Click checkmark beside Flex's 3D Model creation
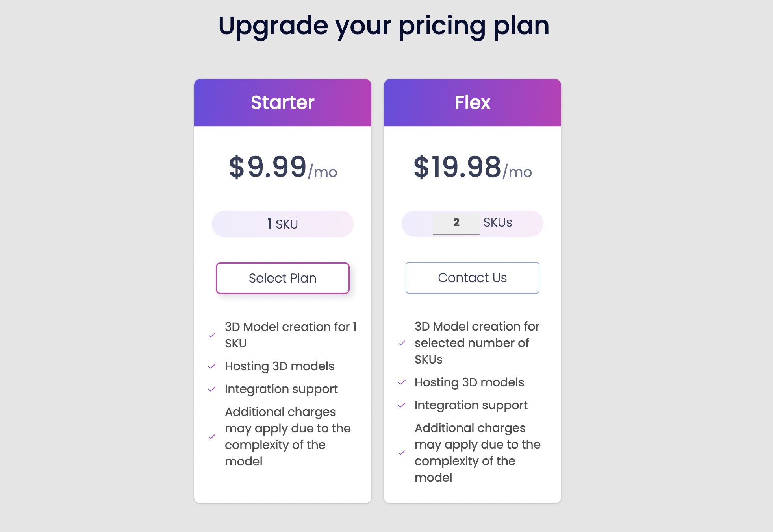 [402, 343]
